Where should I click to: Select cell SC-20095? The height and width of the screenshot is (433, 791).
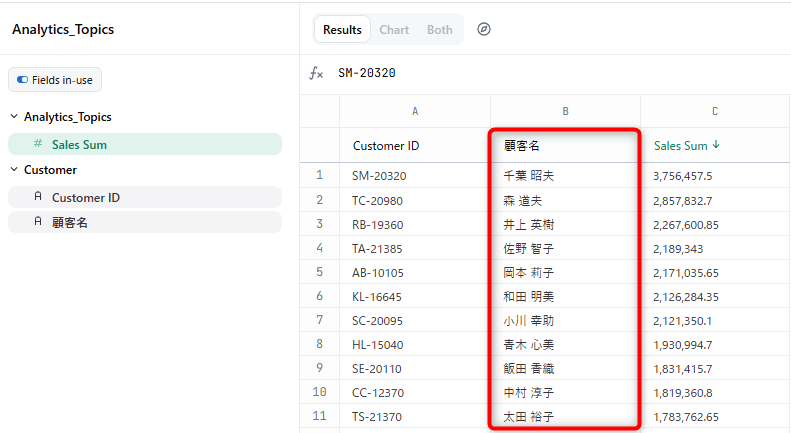(x=415, y=320)
